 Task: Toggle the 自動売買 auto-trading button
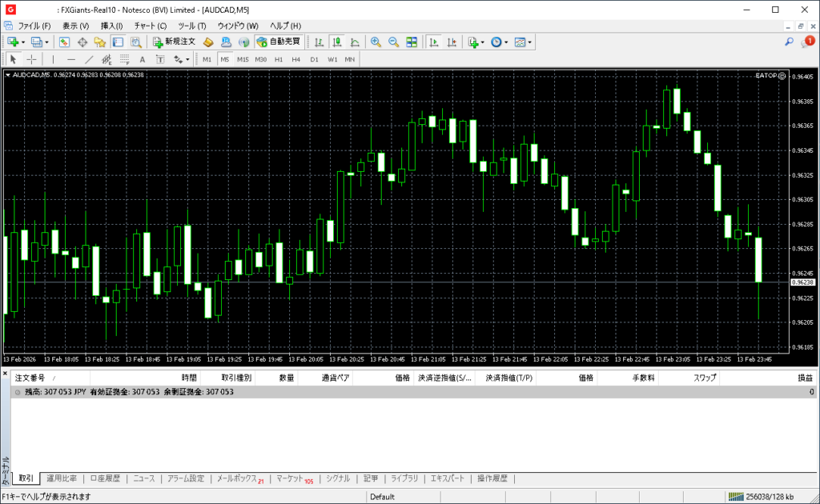pyautogui.click(x=279, y=42)
